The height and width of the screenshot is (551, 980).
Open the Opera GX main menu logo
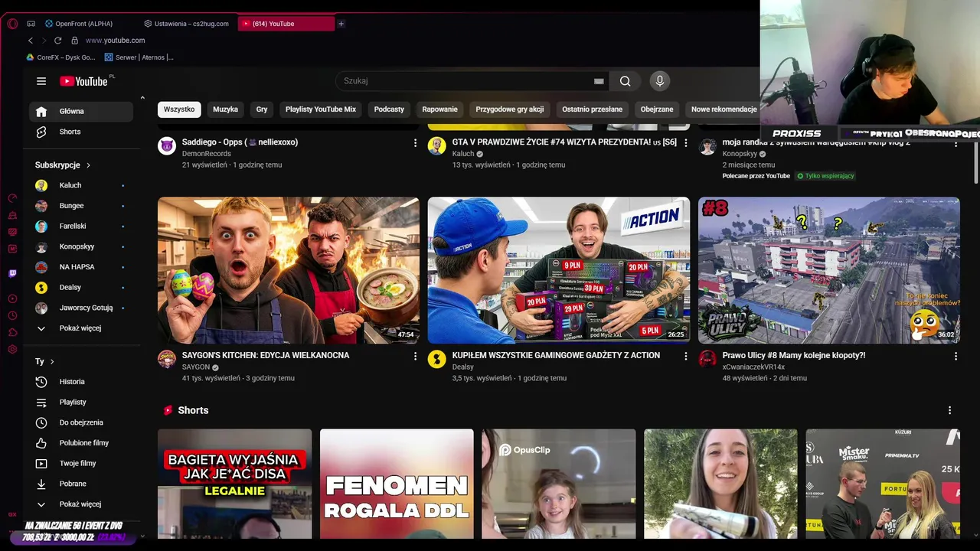pos(12,24)
